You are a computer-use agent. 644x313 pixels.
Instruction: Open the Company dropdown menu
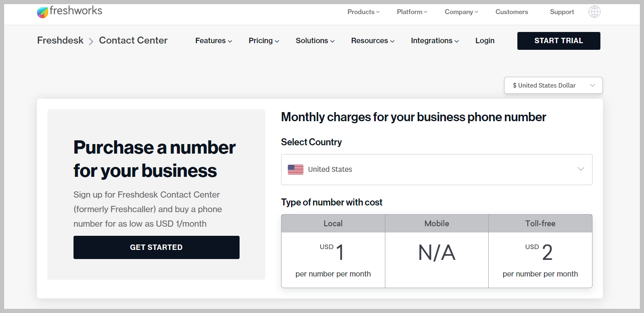tap(461, 12)
